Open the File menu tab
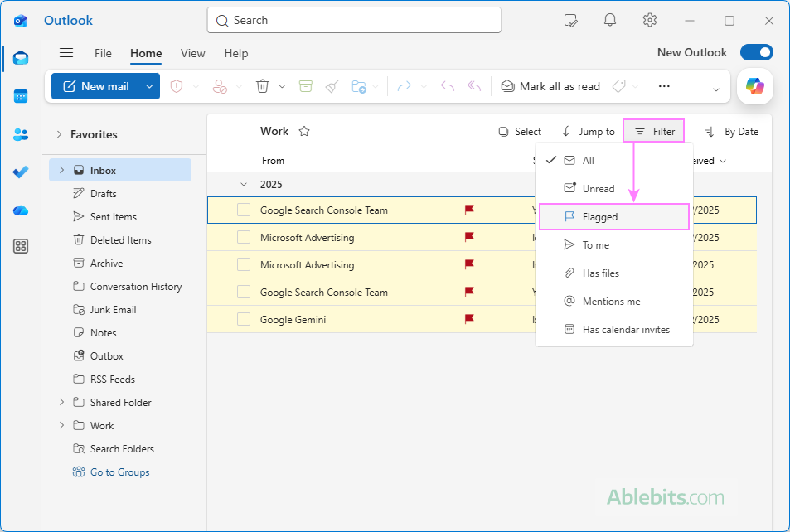 103,53
